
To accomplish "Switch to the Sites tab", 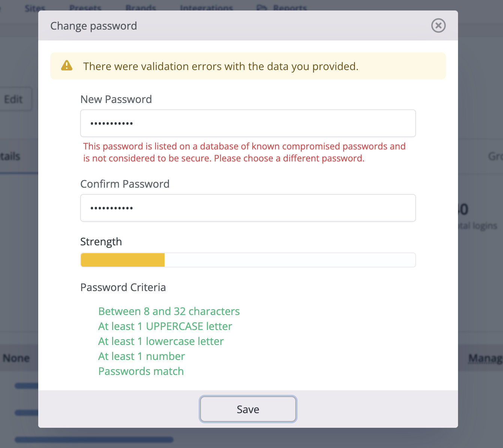I will coord(34,7).
